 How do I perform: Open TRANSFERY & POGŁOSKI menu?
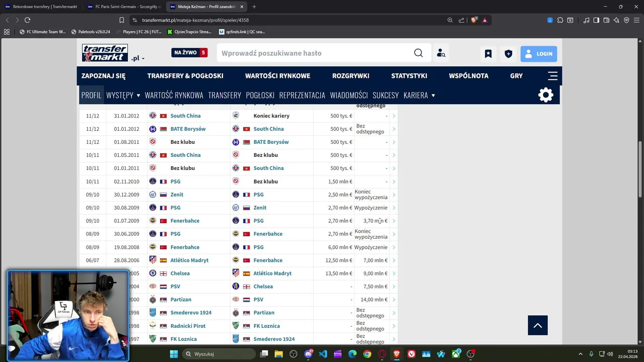coord(185,76)
